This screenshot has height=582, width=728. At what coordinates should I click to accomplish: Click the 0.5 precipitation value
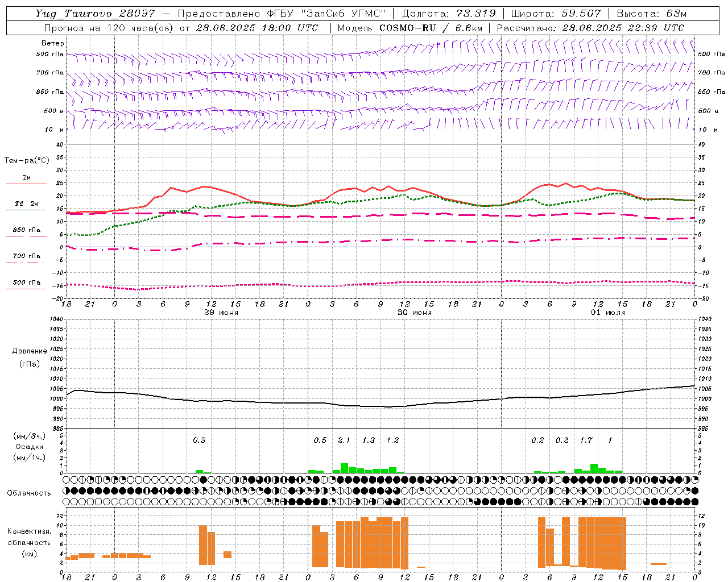click(x=320, y=440)
